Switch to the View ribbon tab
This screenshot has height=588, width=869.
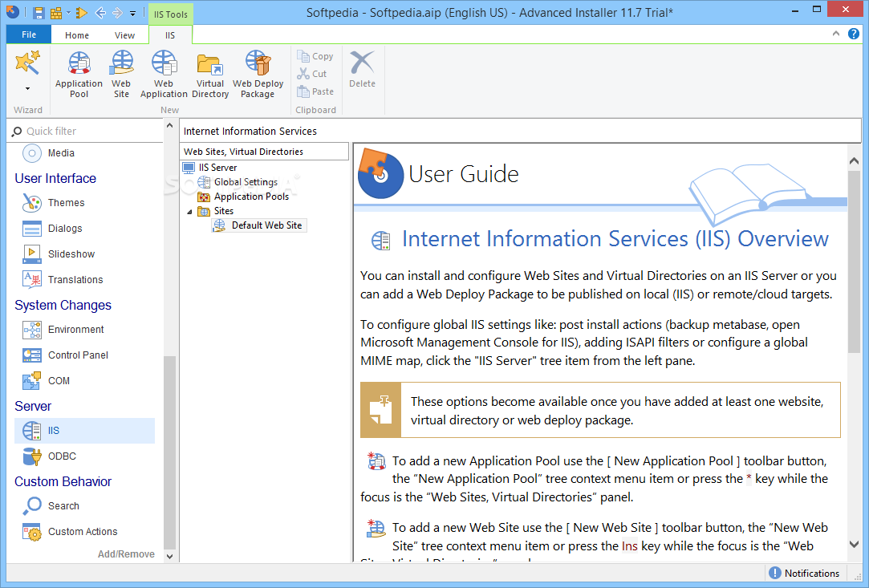pyautogui.click(x=124, y=35)
